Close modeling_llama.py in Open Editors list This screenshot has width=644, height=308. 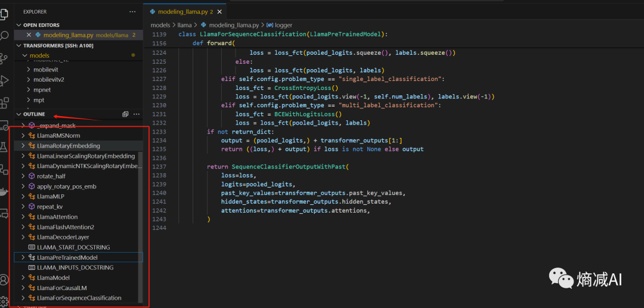coord(29,35)
